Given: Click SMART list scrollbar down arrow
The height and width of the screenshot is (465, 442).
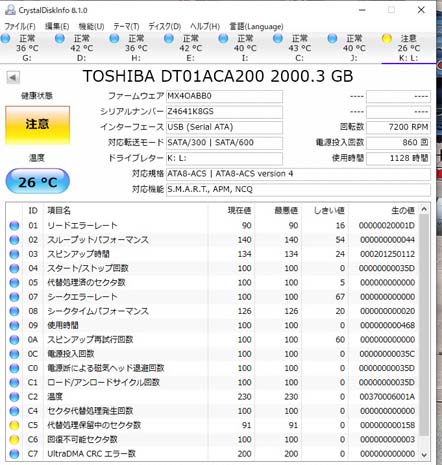Looking at the screenshot, I should coord(424,455).
